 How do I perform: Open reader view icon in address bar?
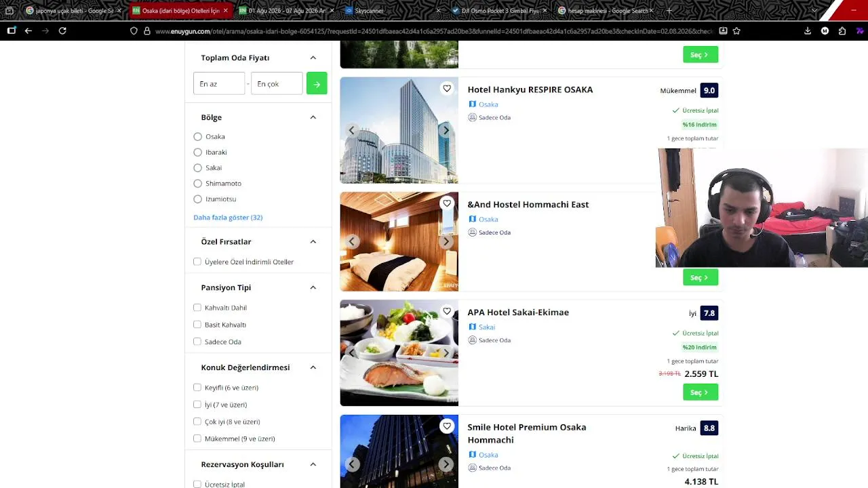coord(723,30)
